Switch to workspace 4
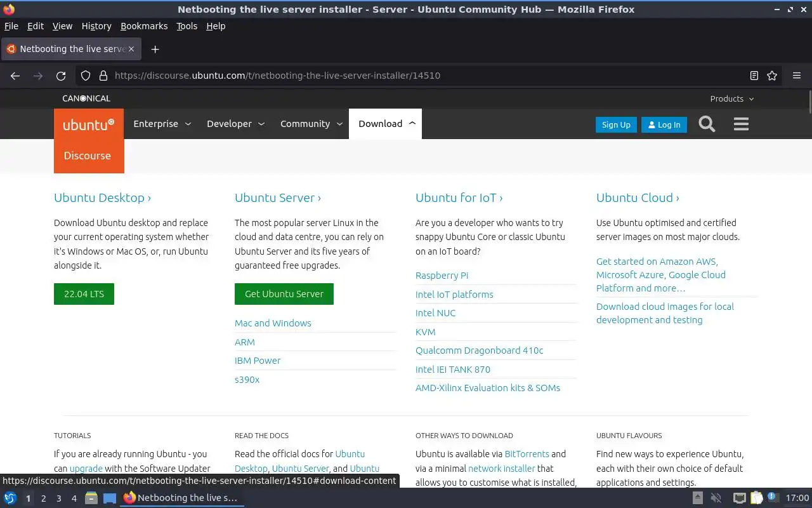 coord(74,498)
